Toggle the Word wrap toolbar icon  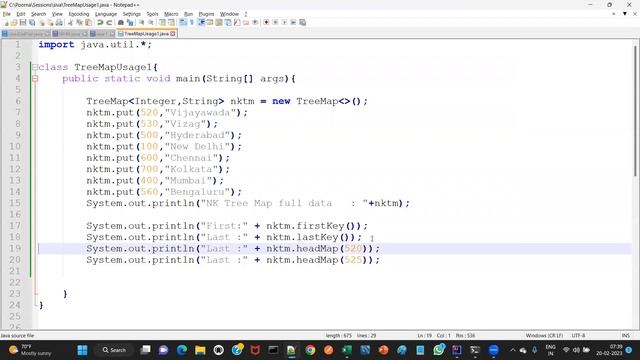[x=182, y=22]
